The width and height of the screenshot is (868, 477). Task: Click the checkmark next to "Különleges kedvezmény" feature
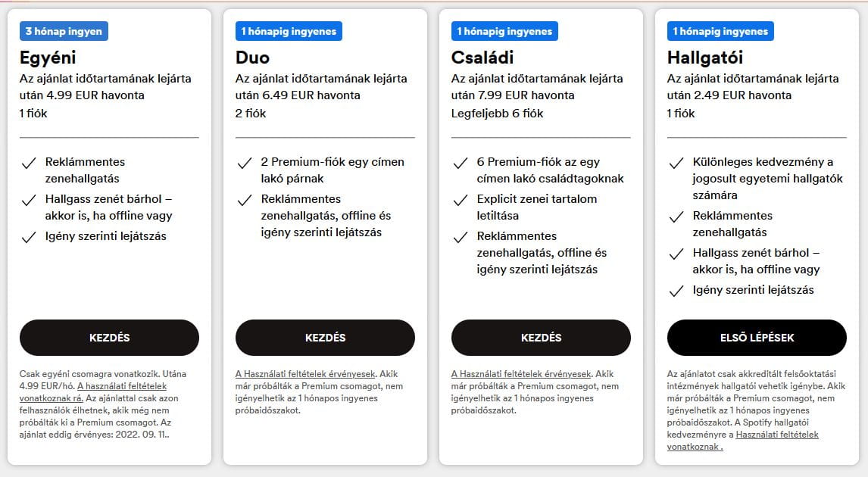[x=676, y=162]
